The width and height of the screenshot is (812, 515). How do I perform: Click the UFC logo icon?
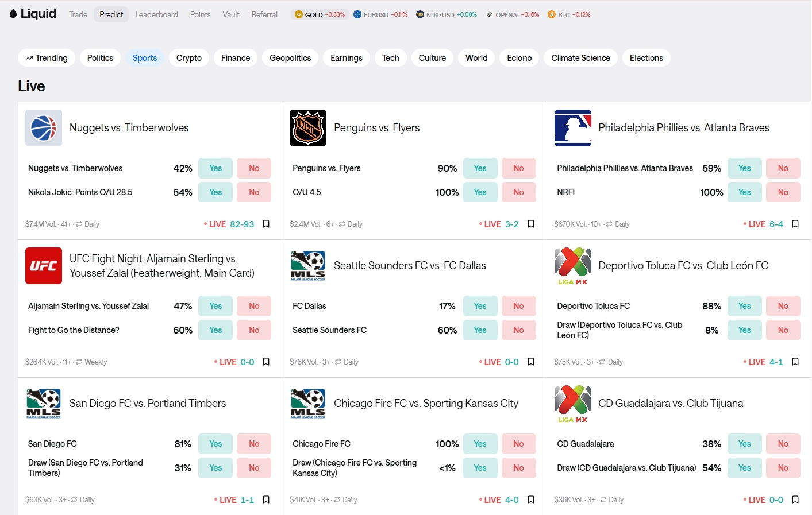(x=44, y=266)
